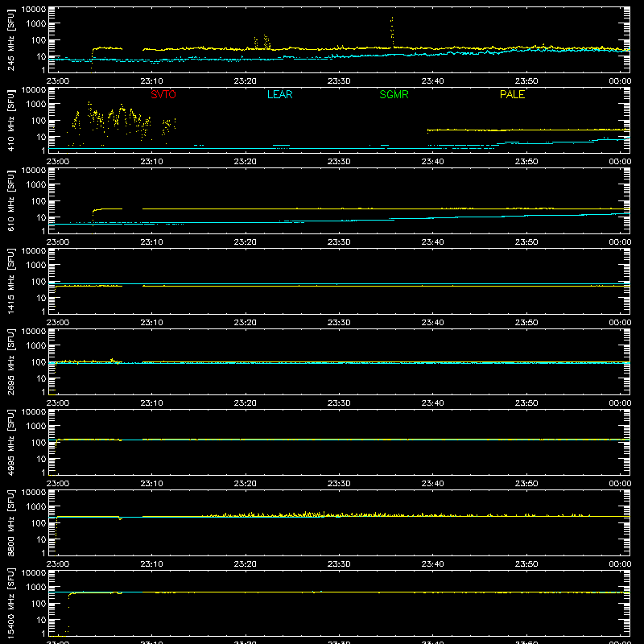This screenshot has width=644, height=644.
Task: Click the yellow PALE trace start near 23:40 at 410 MHz
Action: 428,131
